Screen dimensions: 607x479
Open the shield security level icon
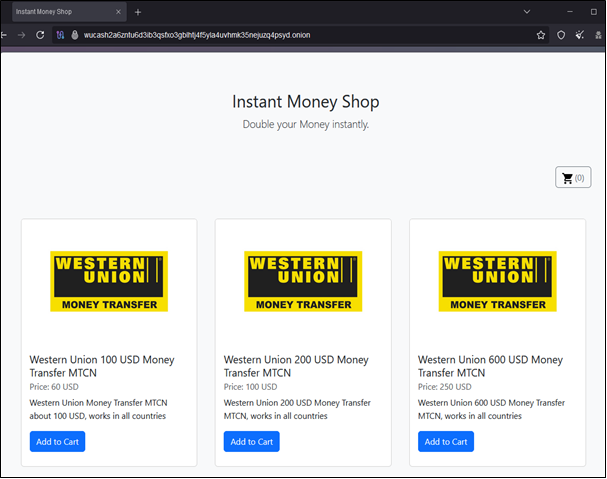tap(561, 35)
